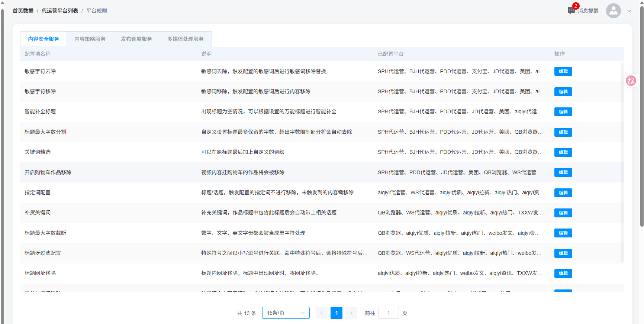Select the 多媒体处理服务 tab

186,39
